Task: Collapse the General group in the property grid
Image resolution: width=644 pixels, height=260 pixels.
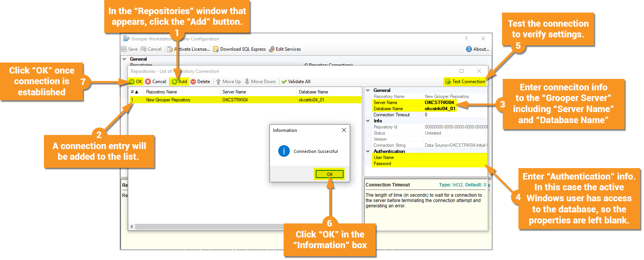Action: click(x=368, y=90)
